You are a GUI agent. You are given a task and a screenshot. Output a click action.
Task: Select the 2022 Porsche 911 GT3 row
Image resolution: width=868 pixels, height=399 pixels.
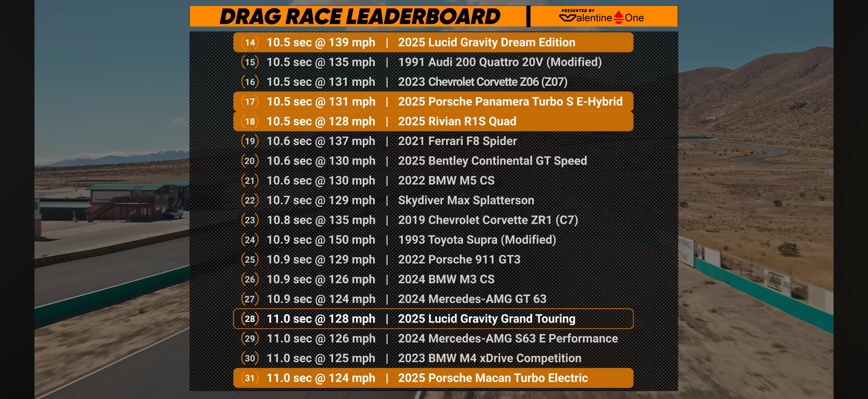pos(433,259)
